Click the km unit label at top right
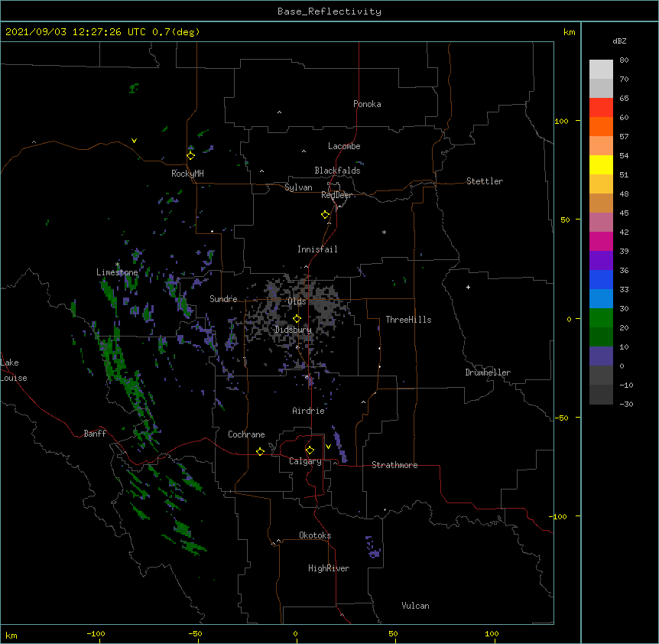This screenshot has height=644, width=659. tap(569, 32)
